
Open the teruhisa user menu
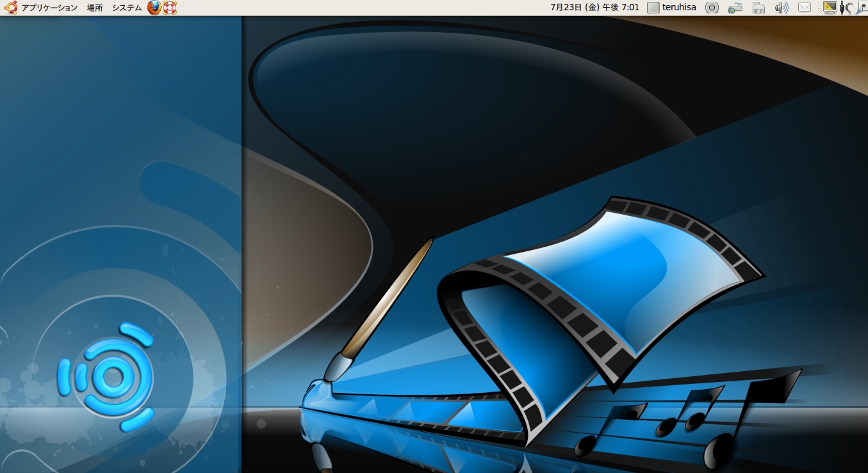click(x=672, y=8)
